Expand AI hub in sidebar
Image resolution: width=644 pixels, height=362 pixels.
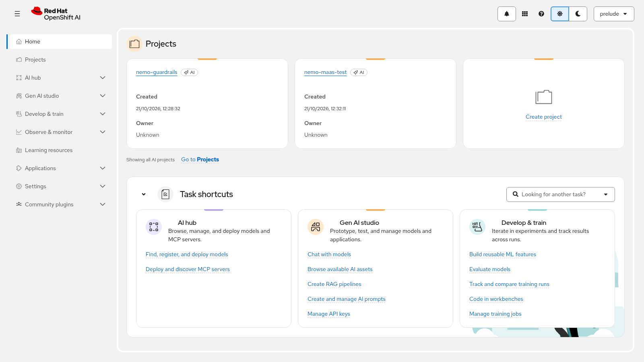pos(60,78)
